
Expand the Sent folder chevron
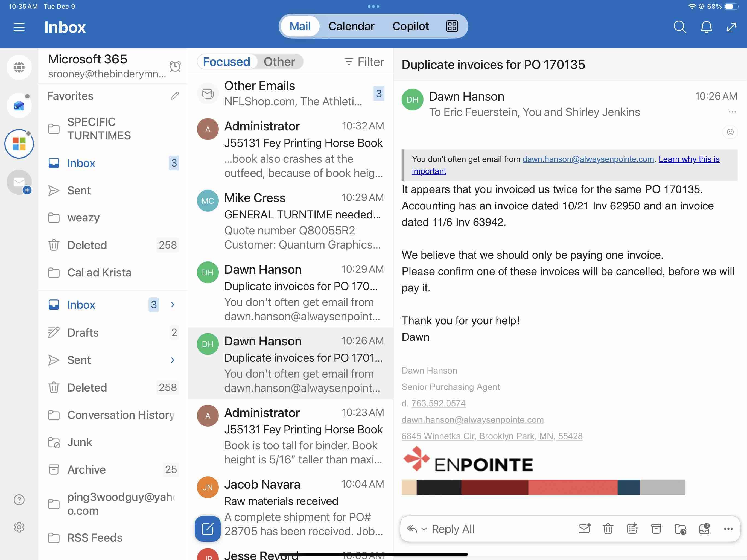click(173, 360)
